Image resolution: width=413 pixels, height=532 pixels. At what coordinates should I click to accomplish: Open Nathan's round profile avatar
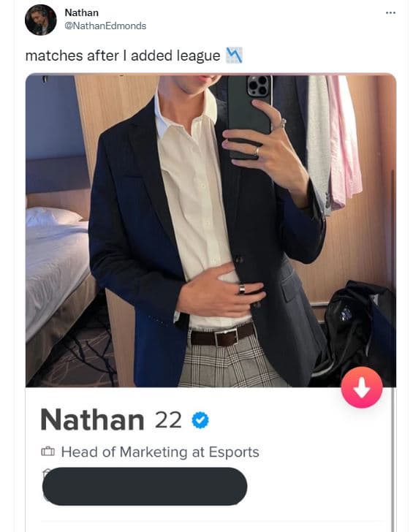point(41,20)
